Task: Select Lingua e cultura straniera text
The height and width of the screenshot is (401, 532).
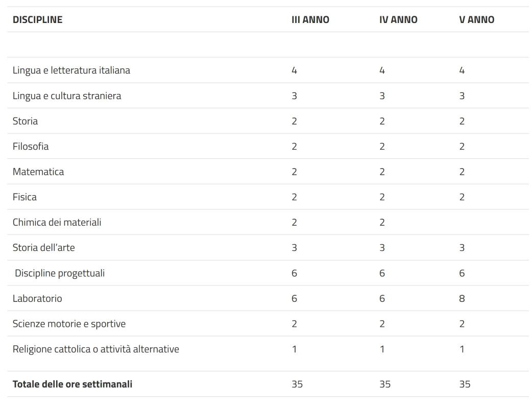Action: (x=67, y=96)
